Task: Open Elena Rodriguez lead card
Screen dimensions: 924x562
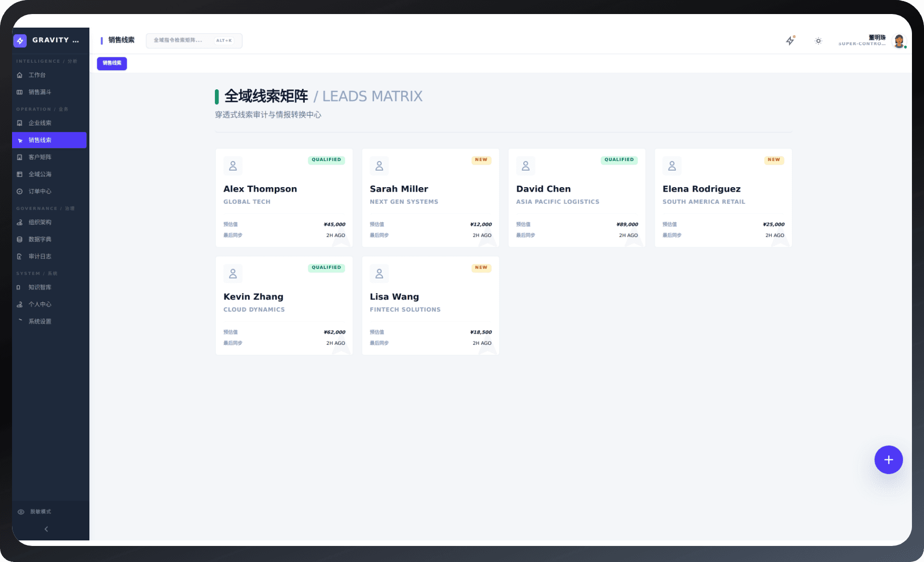Action: click(723, 198)
